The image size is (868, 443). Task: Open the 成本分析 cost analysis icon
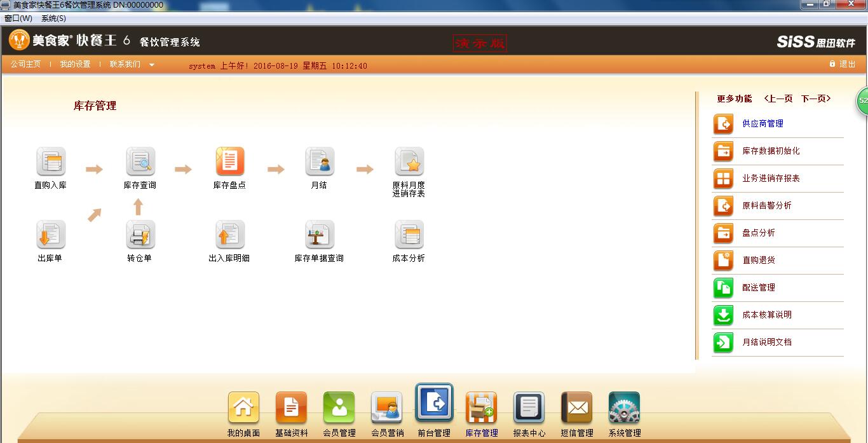409,235
